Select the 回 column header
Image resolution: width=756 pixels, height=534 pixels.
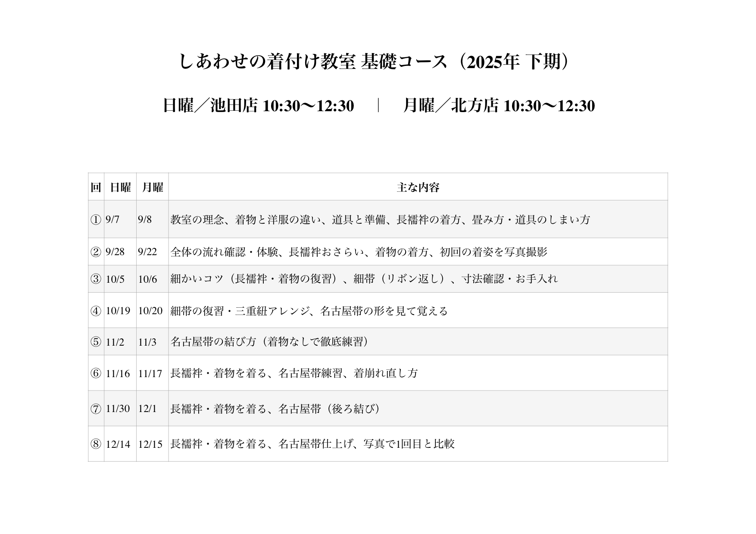click(96, 187)
